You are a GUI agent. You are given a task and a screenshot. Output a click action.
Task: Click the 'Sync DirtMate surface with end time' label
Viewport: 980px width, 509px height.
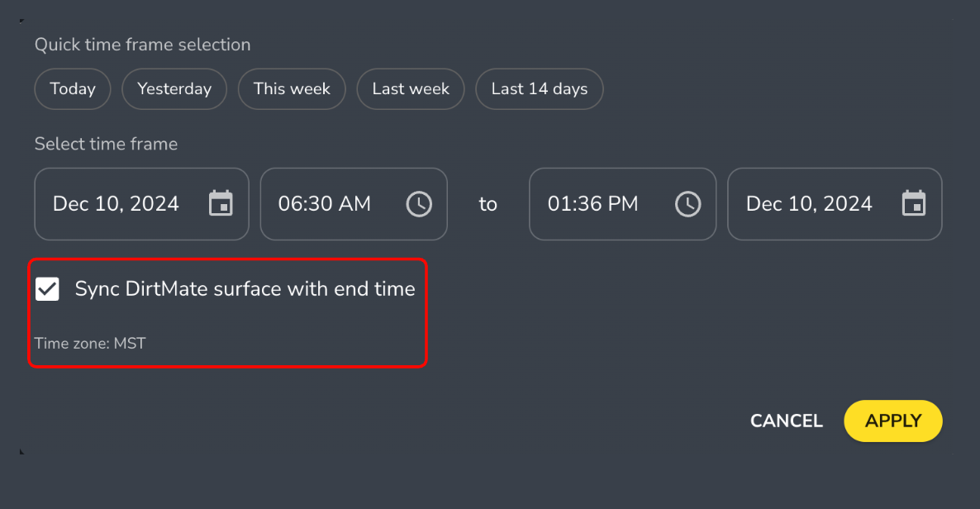coord(245,289)
